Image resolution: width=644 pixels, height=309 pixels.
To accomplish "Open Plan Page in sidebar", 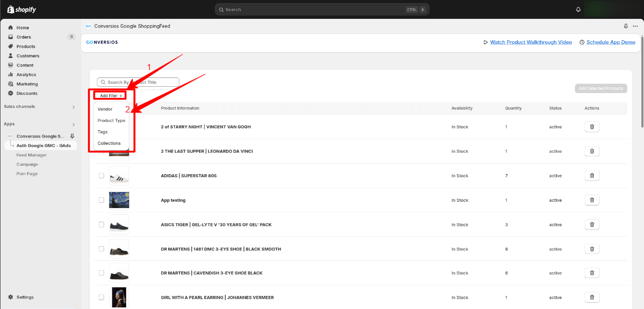I will tap(27, 174).
